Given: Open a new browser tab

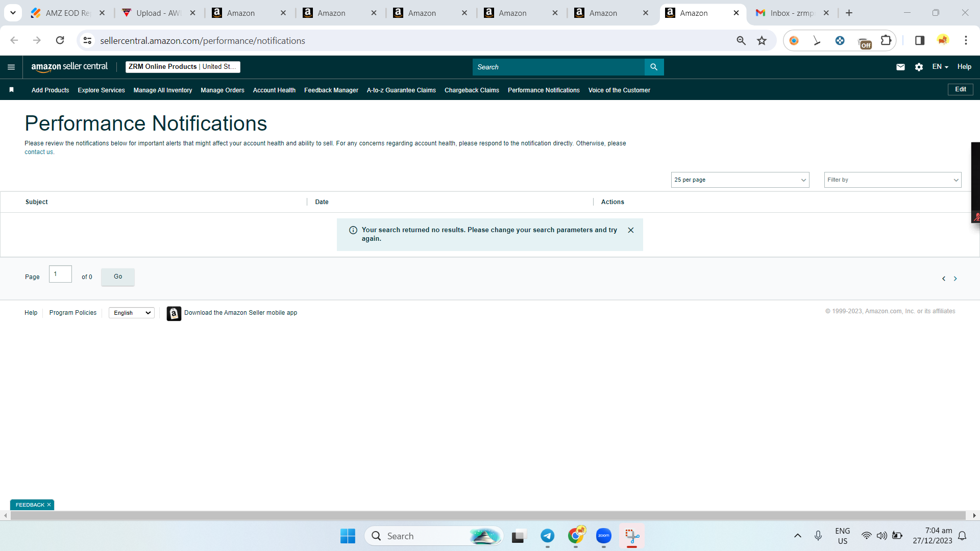Looking at the screenshot, I should click(849, 13).
